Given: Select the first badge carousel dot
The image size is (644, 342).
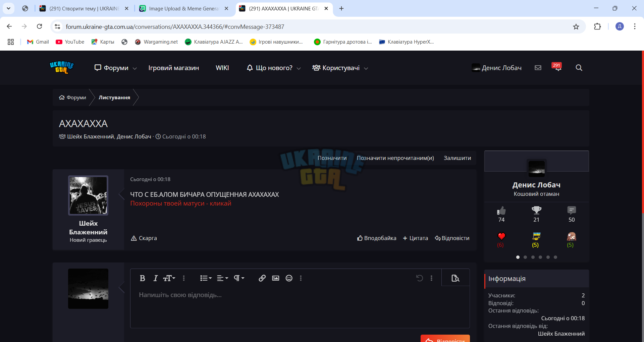Looking at the screenshot, I should tap(518, 257).
